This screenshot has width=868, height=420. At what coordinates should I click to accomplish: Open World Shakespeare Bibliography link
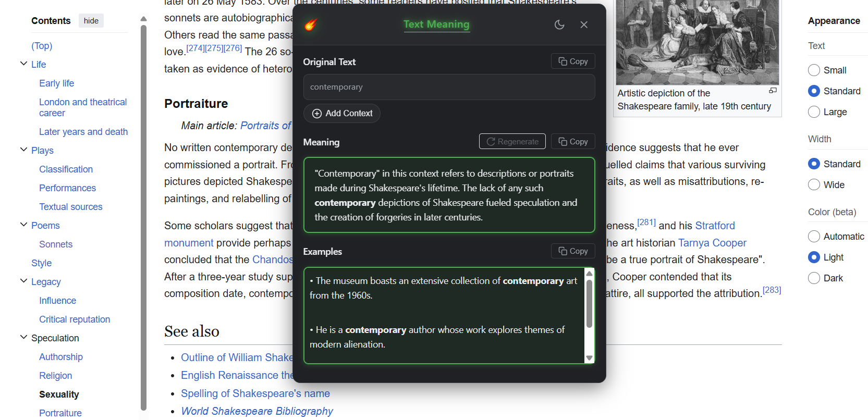tap(256, 411)
